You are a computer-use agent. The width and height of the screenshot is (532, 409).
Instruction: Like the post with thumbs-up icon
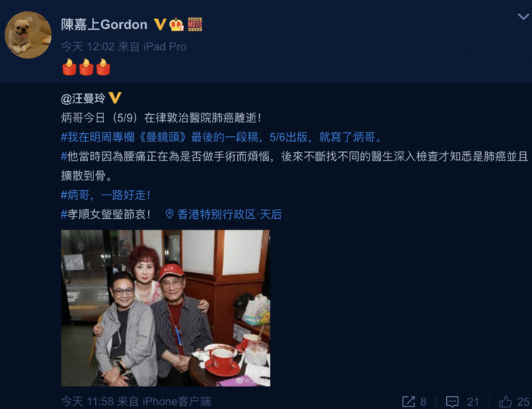pos(505,401)
